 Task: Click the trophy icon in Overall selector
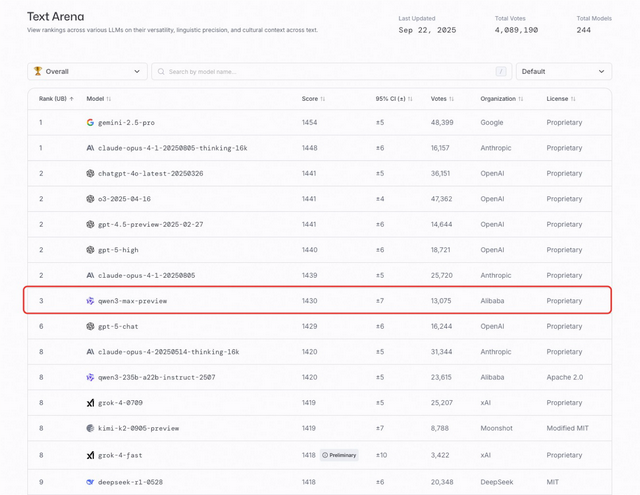(38, 72)
